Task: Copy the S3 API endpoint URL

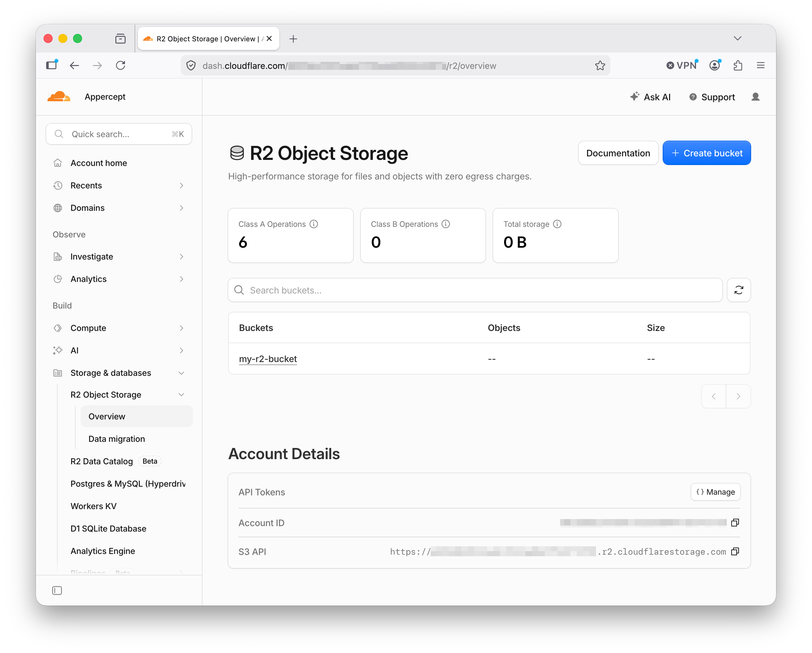Action: [x=735, y=552]
